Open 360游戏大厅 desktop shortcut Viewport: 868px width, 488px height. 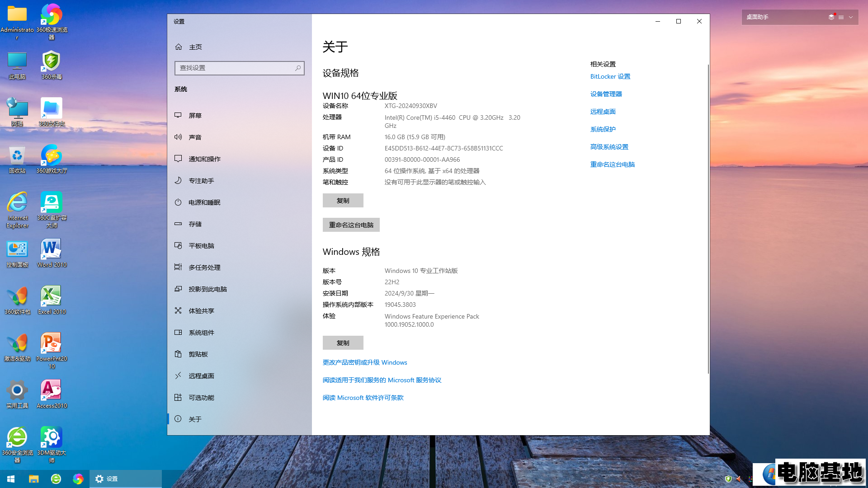click(x=52, y=160)
